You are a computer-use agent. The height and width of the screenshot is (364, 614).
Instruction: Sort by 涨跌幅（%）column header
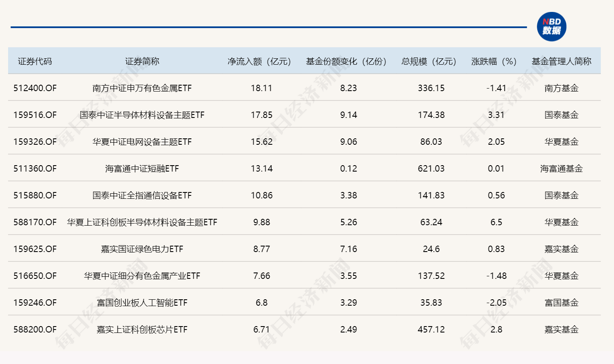[493, 61]
